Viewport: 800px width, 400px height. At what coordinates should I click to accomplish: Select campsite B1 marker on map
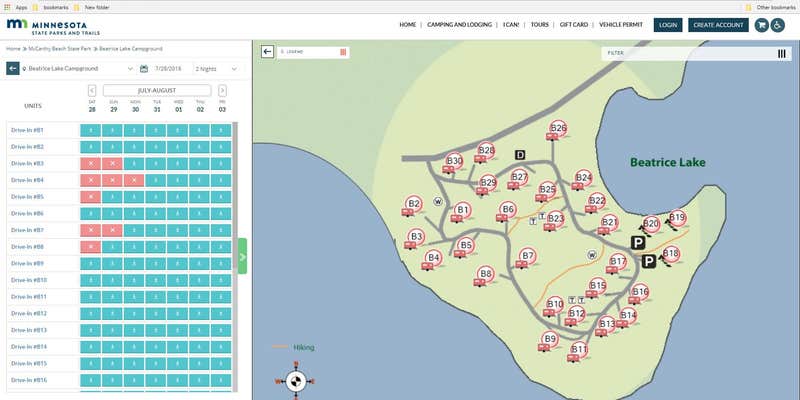click(x=462, y=210)
